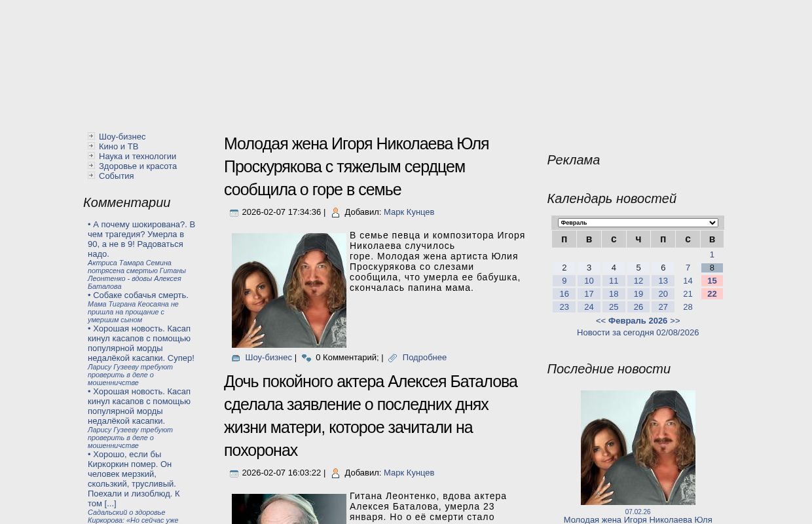Viewport: 812px width, 524px height.
Task: Select day 15 in the news calendar
Action: tap(712, 281)
